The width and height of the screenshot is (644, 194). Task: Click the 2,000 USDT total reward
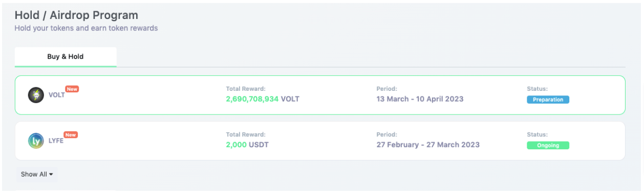coord(247,145)
